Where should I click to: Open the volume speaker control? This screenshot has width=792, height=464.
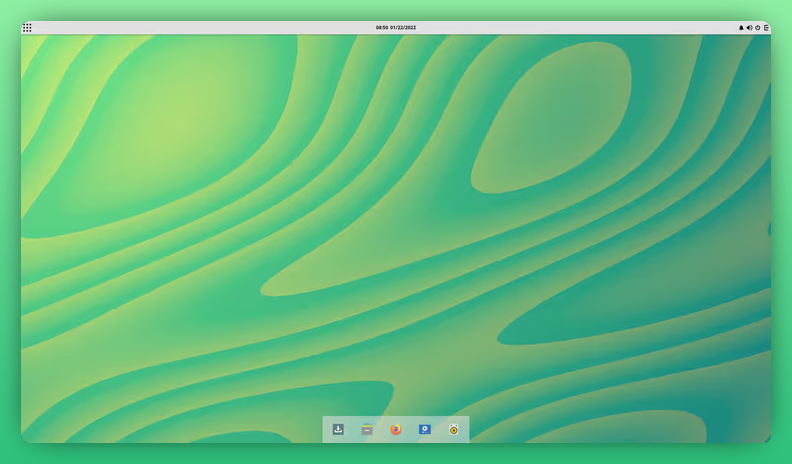pos(749,28)
